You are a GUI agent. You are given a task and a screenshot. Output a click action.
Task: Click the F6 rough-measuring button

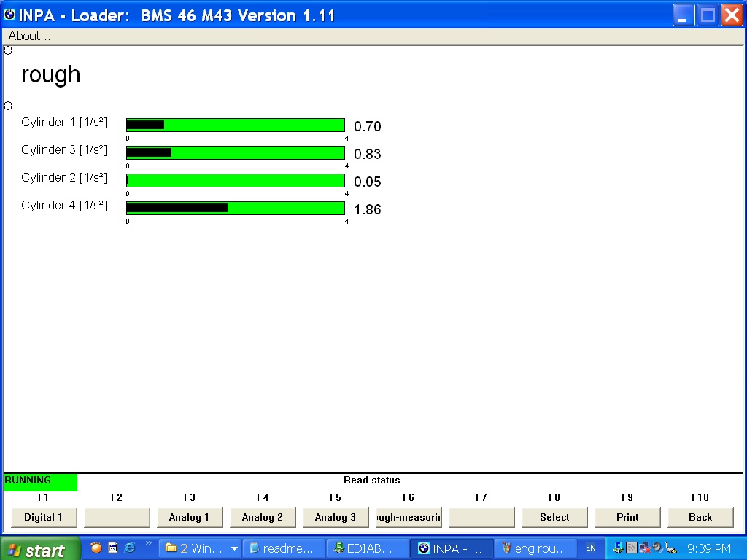point(409,517)
